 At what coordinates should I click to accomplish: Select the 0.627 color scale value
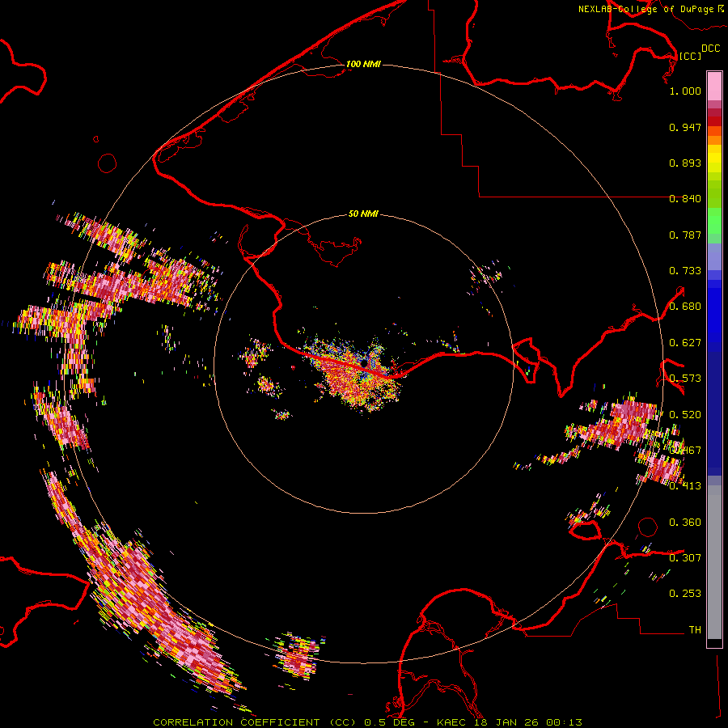point(685,343)
